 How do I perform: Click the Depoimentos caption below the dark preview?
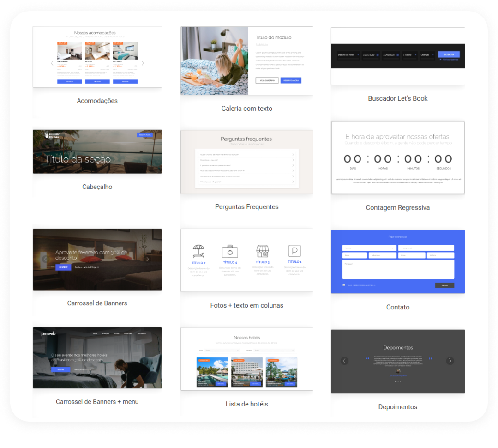click(x=398, y=407)
